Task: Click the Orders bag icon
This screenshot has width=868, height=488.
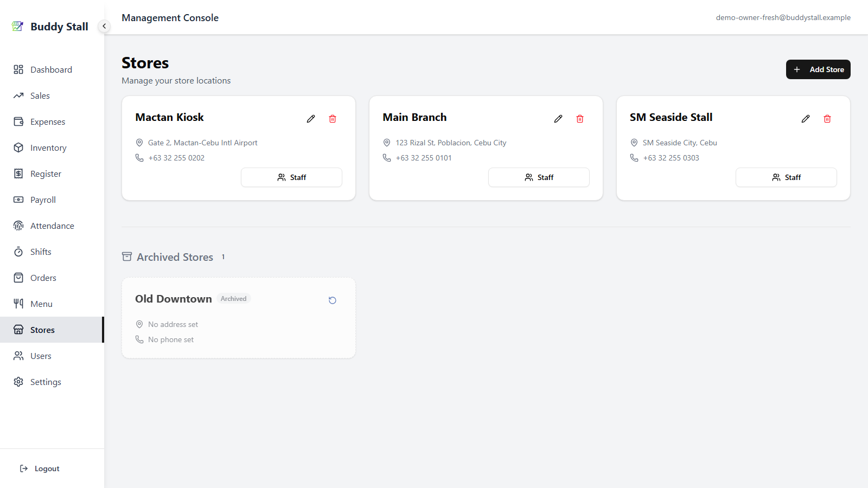Action: [x=18, y=278]
